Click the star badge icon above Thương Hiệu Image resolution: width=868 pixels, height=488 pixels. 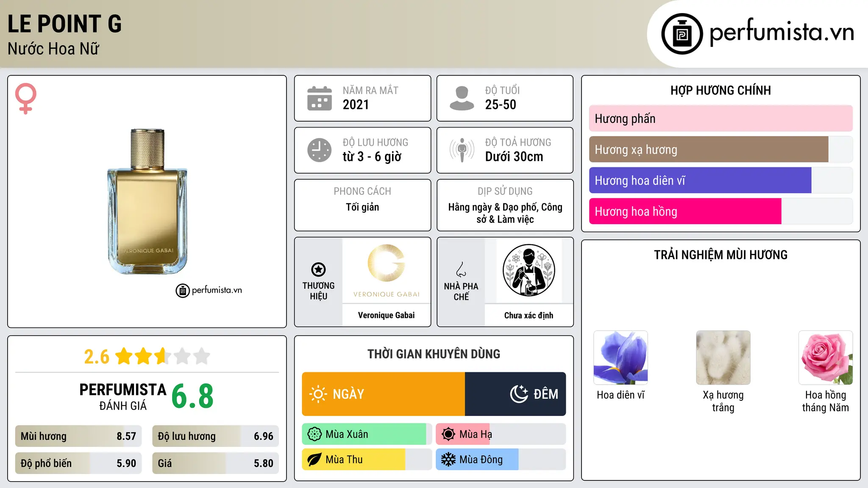(x=318, y=269)
